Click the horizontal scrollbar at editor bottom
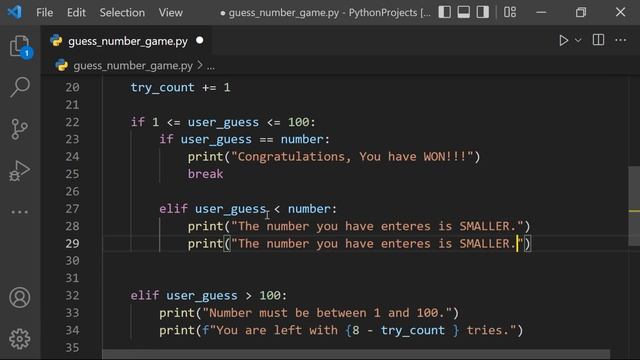The height and width of the screenshot is (360, 640). tap(356, 354)
